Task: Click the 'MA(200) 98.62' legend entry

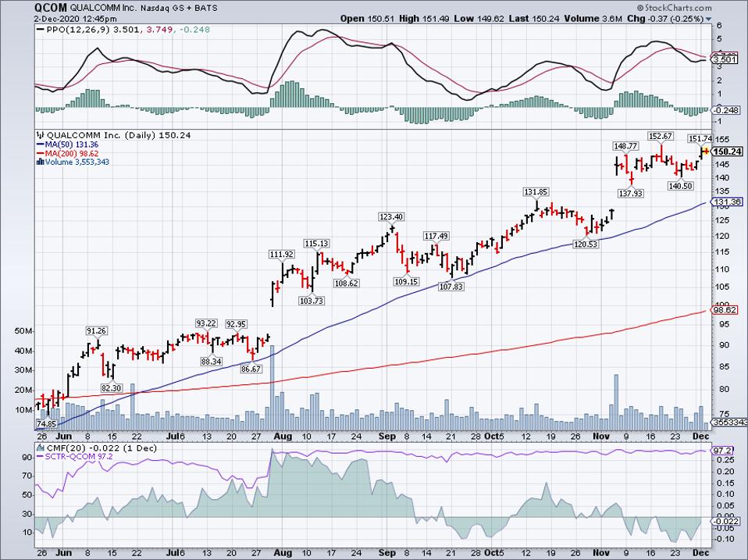Action: pyautogui.click(x=68, y=154)
